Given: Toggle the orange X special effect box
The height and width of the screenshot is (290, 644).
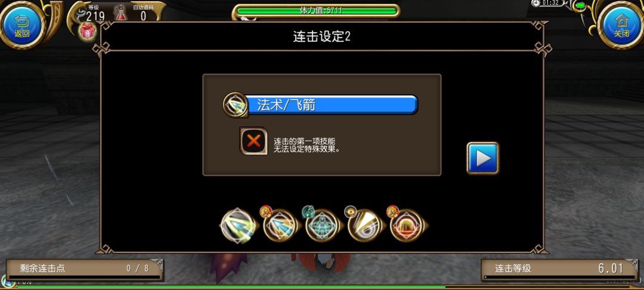Looking at the screenshot, I should tap(253, 141).
